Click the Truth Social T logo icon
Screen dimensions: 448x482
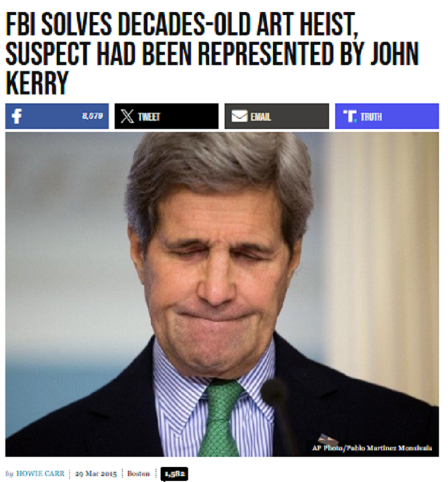click(x=350, y=116)
